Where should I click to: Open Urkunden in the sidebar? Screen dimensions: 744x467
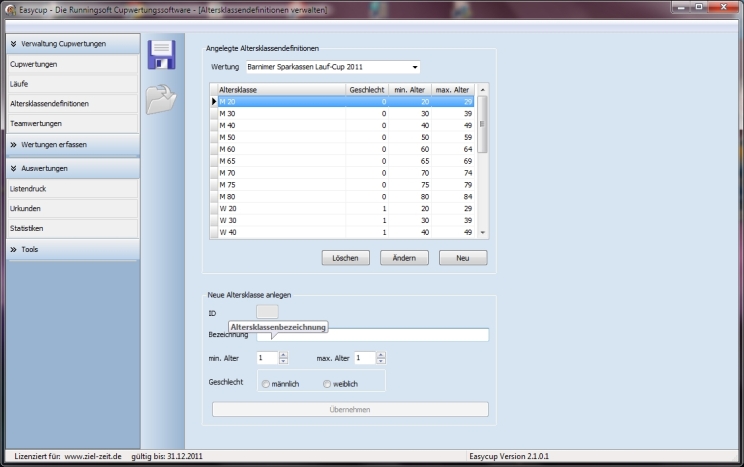pos(26,209)
